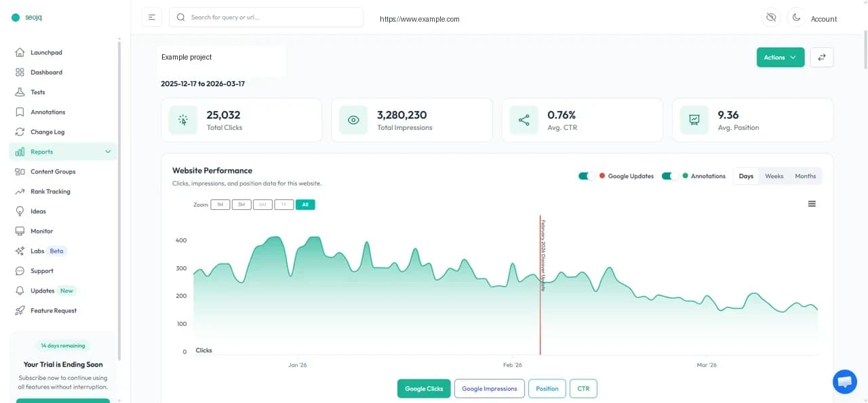Toggle dark mode with the moon icon
The width and height of the screenshot is (868, 403).
pos(796,17)
